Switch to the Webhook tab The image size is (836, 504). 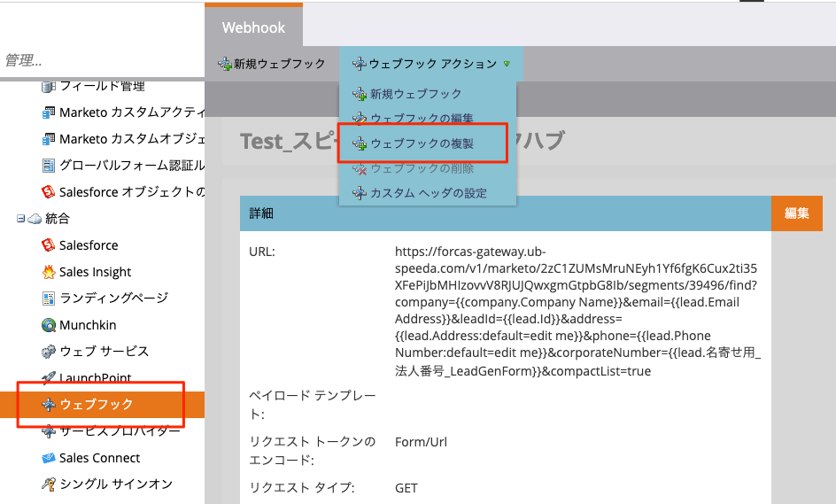tap(253, 27)
